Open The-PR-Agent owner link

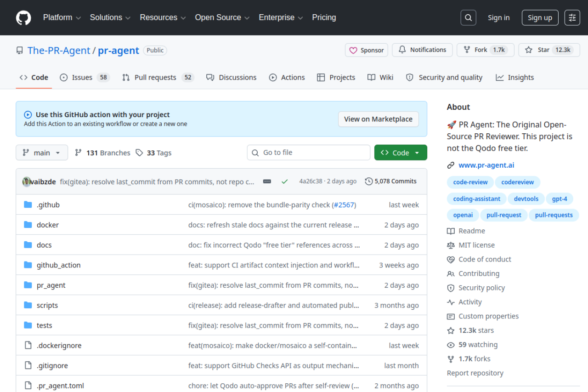pos(59,51)
